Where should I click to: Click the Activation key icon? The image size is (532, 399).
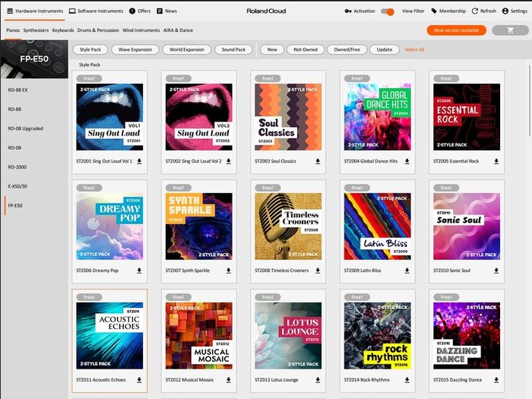tap(348, 11)
